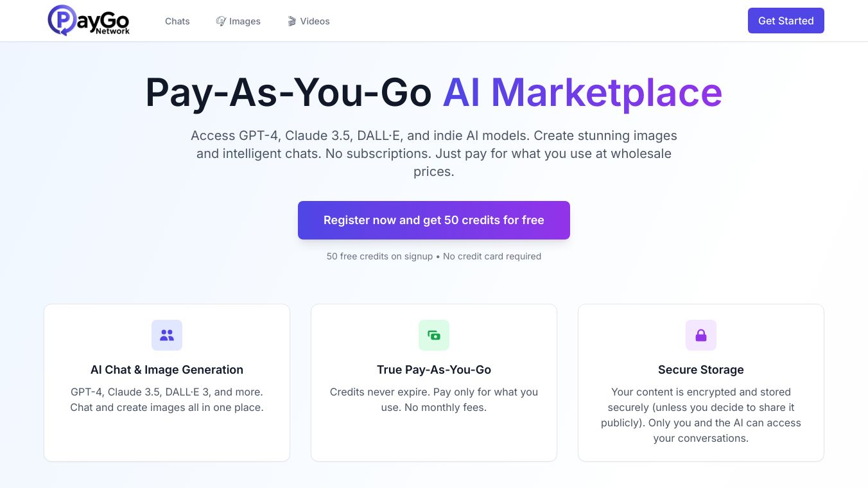Click Register now and get 50 credits
This screenshot has width=868, height=488.
pos(434,220)
